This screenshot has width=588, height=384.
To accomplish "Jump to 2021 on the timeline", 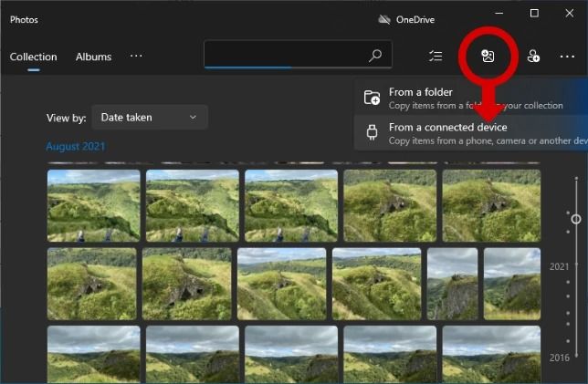I will [x=559, y=266].
